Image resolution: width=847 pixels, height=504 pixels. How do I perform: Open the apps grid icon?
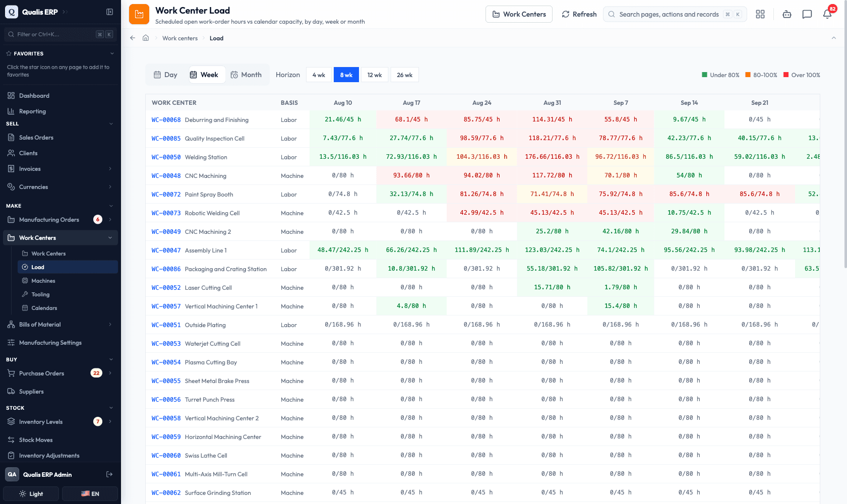coord(760,14)
